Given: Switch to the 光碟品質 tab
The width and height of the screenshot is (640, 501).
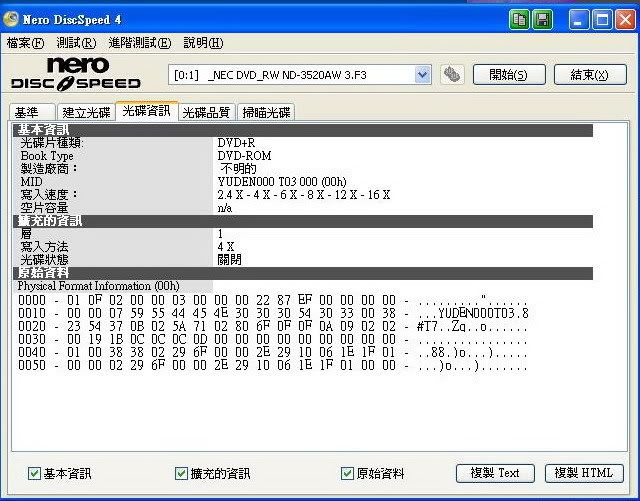Looking at the screenshot, I should point(207,112).
